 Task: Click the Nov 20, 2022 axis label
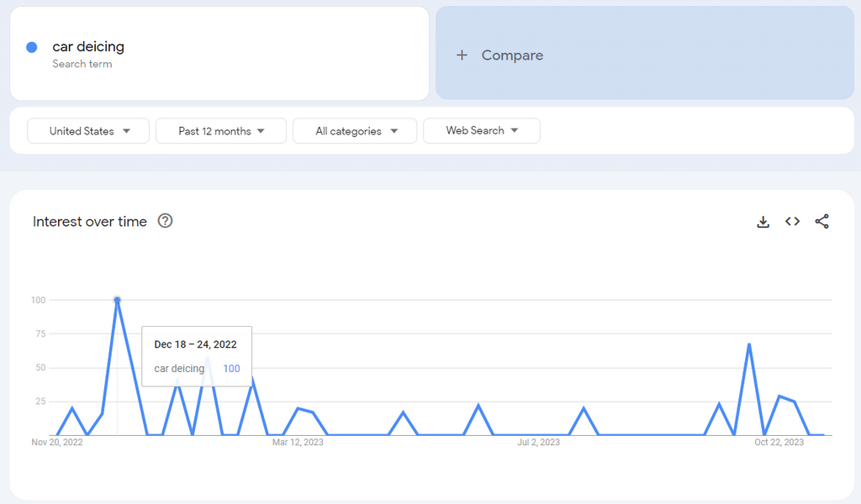click(57, 442)
